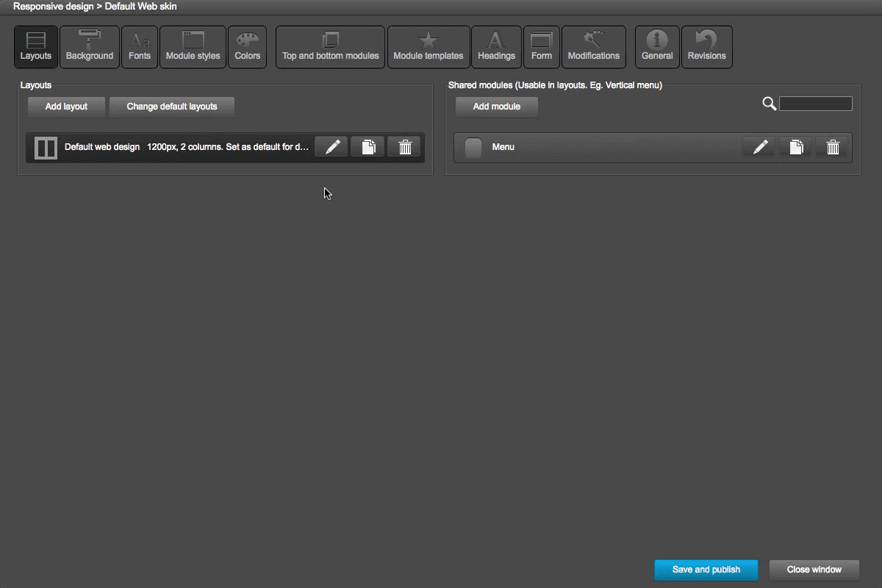This screenshot has height=588, width=882.
Task: Click inside the module search field
Action: click(x=816, y=103)
